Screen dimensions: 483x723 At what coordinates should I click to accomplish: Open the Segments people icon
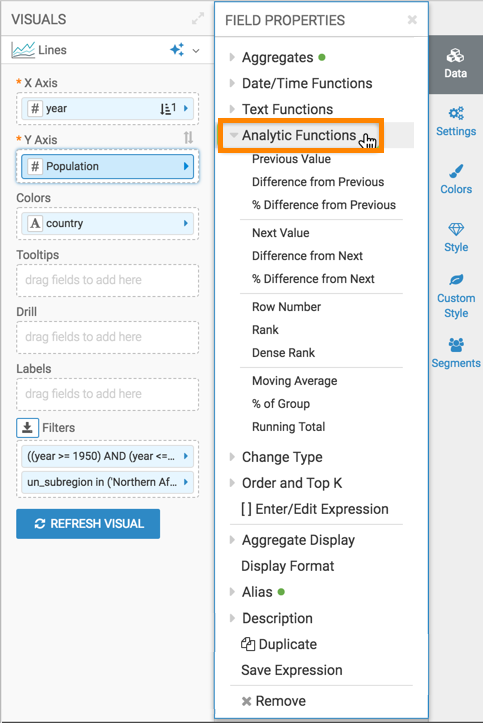[x=456, y=344]
